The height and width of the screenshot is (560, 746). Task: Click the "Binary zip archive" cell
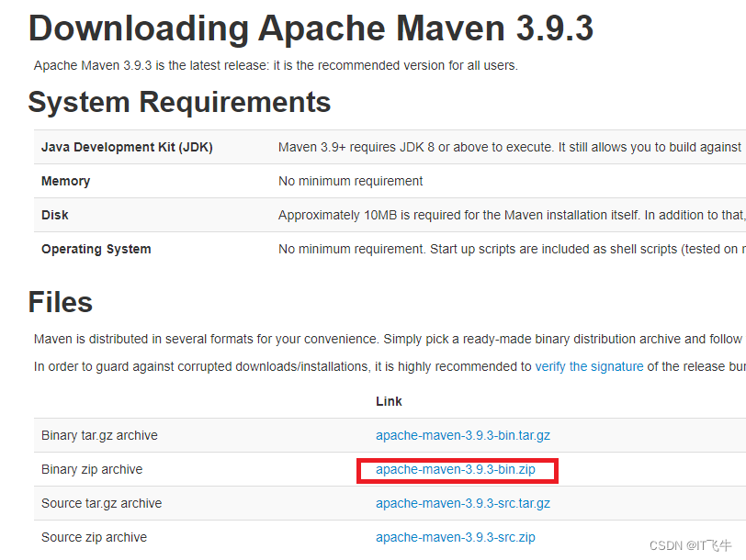(x=92, y=470)
